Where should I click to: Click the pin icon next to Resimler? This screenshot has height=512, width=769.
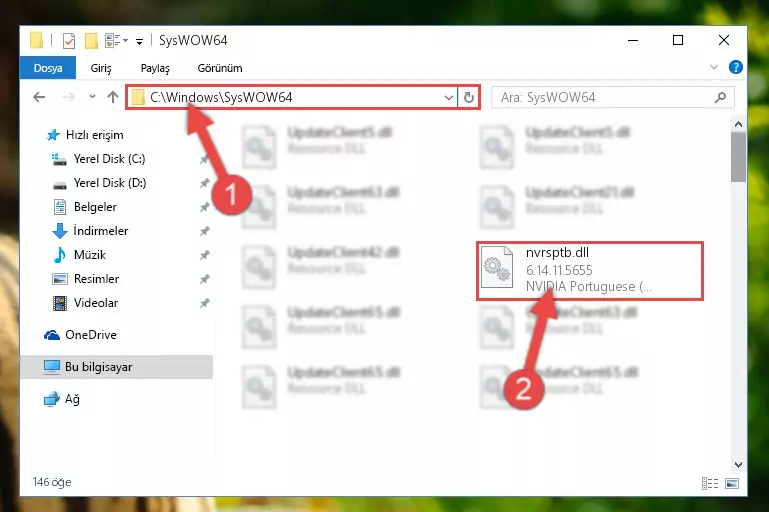point(205,279)
